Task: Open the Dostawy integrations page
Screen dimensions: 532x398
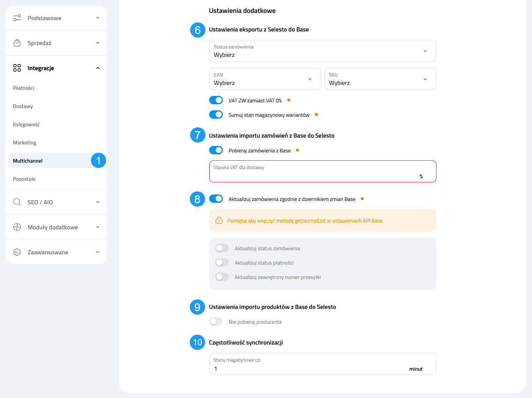Action: 22,106
